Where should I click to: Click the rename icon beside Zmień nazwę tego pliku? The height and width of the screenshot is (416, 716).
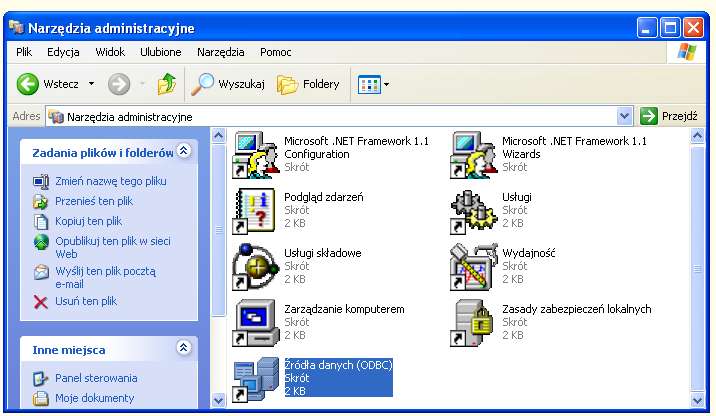coord(41,182)
